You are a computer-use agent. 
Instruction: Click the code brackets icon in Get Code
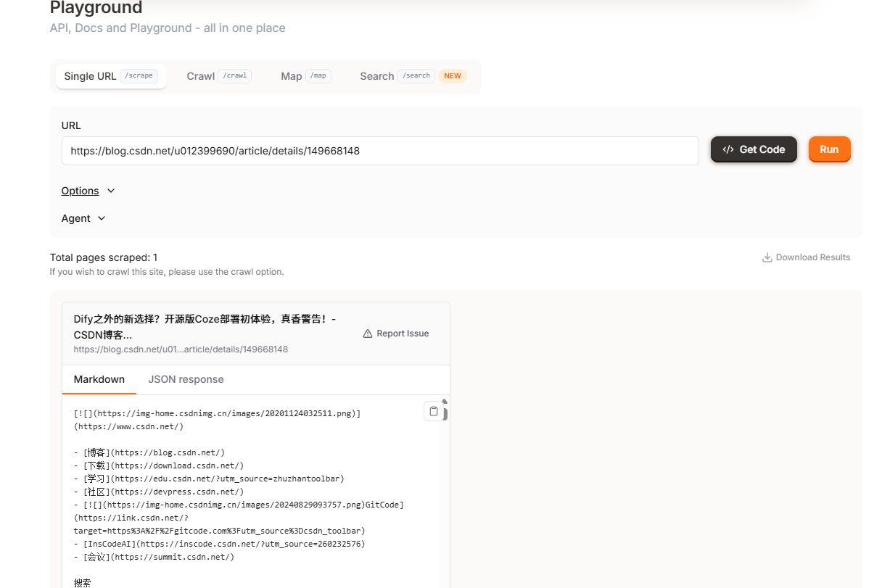point(728,149)
